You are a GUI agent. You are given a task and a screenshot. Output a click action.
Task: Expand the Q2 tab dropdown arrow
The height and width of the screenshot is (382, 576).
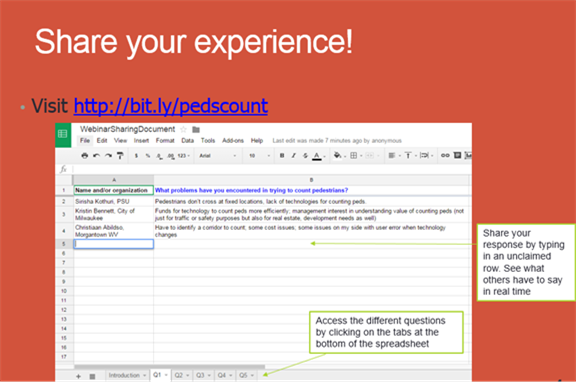click(187, 375)
